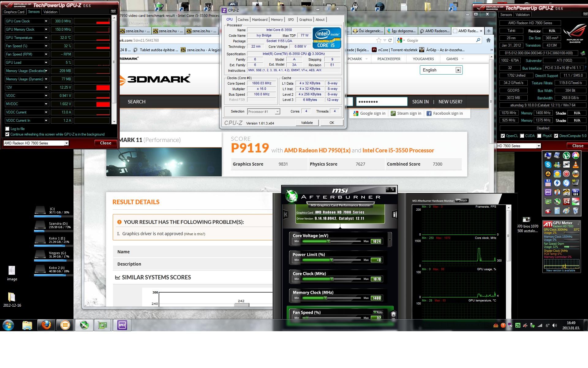Click the OK button in CPU-Z
The image size is (588, 368).
(332, 123)
